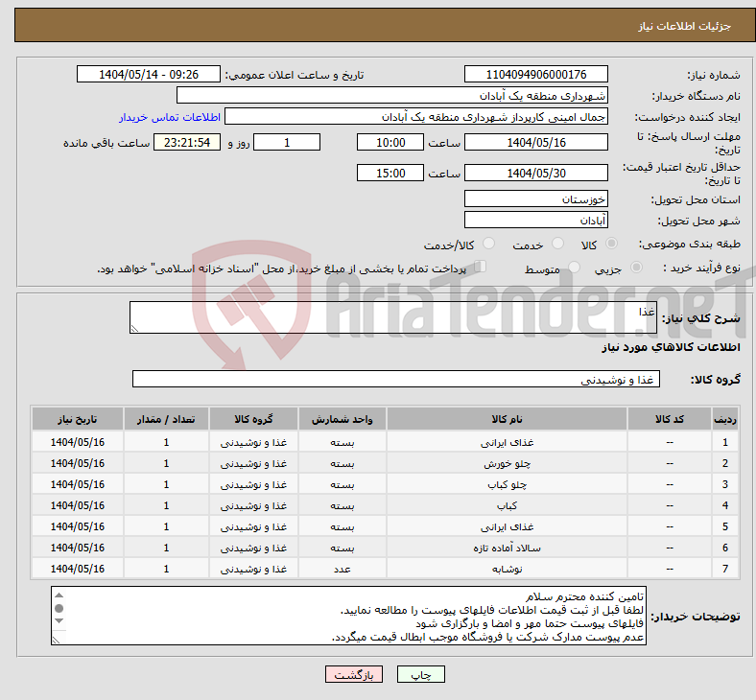The width and height of the screenshot is (756, 700).
Task: Click the delivery province field خوزستان
Action: (535, 198)
